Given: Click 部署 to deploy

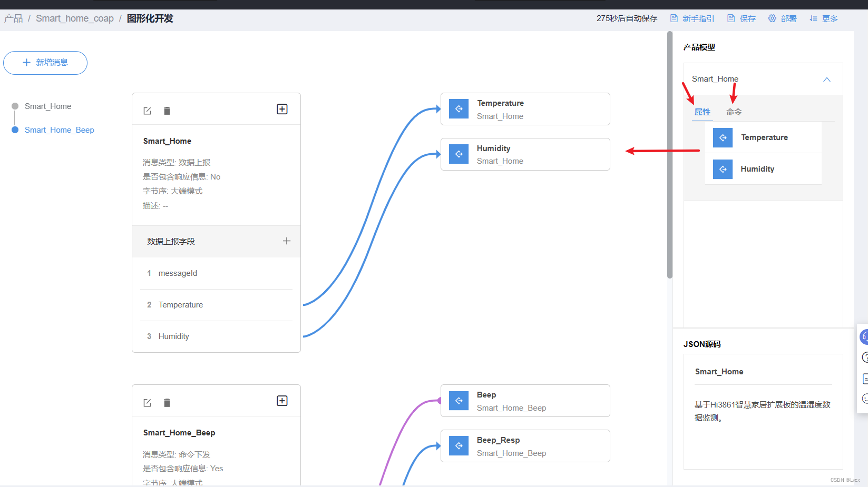Looking at the screenshot, I should tap(782, 18).
